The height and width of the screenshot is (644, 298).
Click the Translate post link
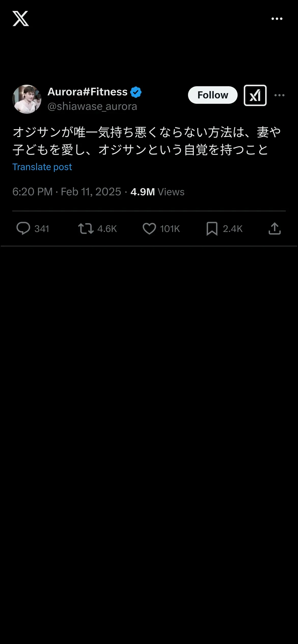(x=42, y=167)
